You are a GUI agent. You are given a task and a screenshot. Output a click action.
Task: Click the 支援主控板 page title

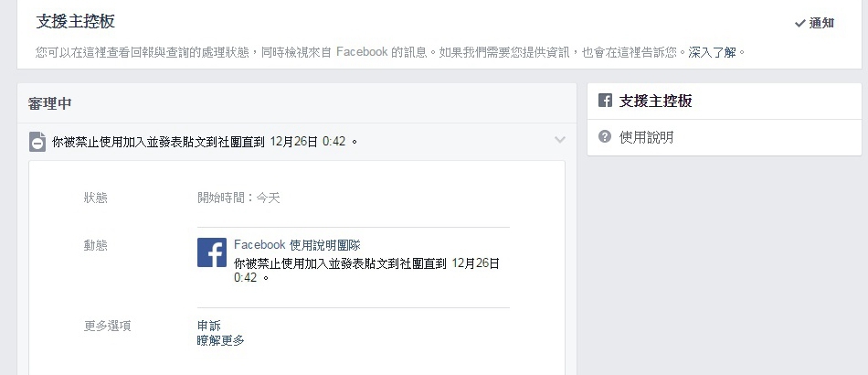pos(75,21)
